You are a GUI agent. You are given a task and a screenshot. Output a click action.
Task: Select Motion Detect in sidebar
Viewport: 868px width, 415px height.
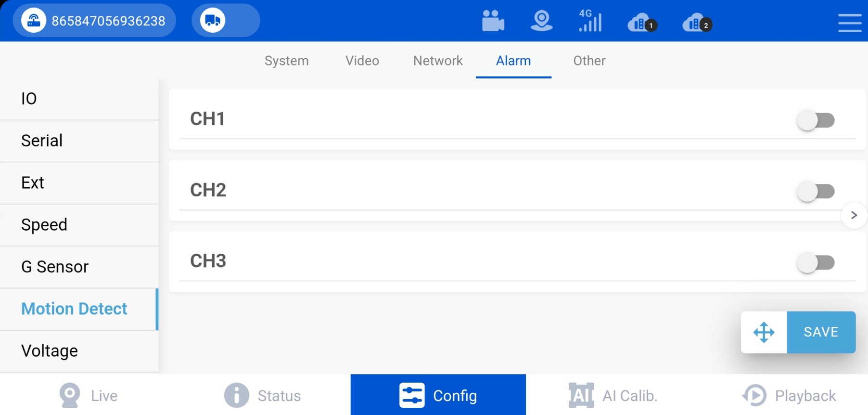click(79, 309)
